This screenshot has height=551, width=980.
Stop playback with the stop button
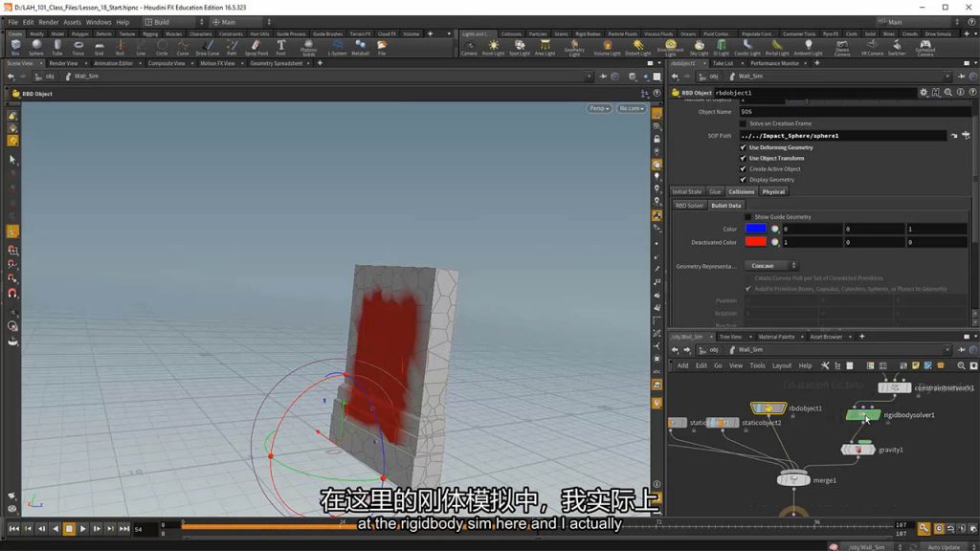pos(69,528)
